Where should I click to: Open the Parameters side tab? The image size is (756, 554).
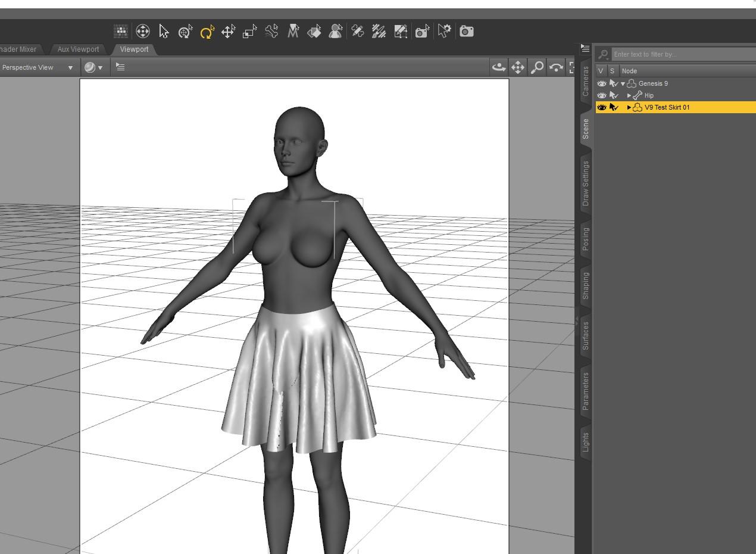pos(586,391)
